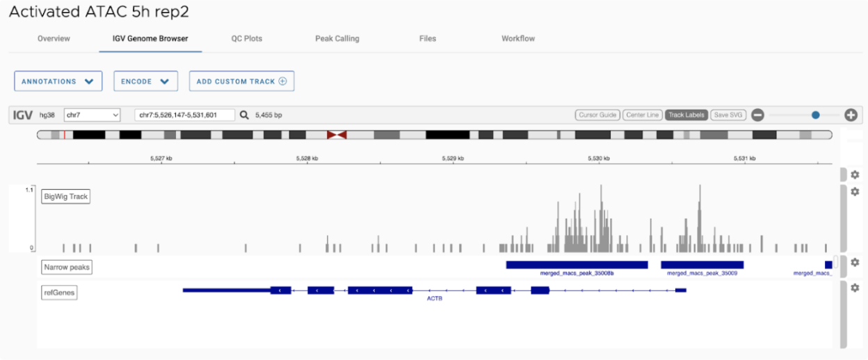
Task: Click the zoom level slider handle
Action: (x=816, y=115)
